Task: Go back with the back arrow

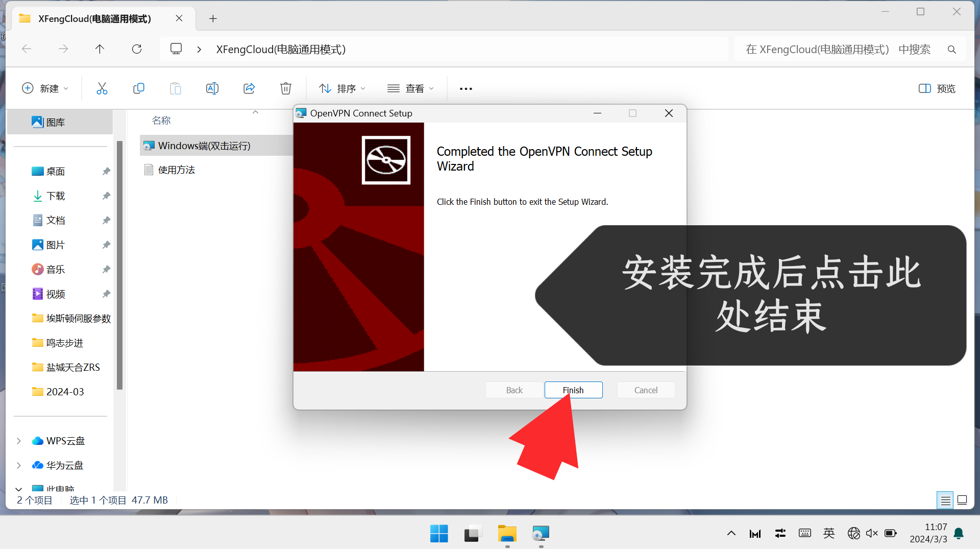Action: [x=27, y=49]
